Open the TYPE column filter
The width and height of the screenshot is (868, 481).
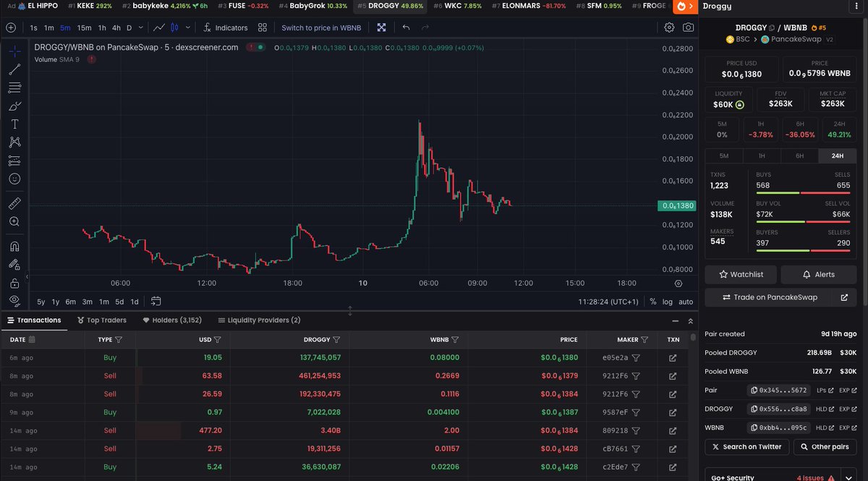pos(119,339)
